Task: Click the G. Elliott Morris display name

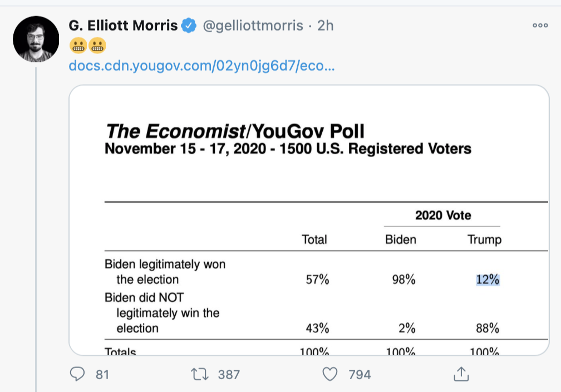Action: (x=123, y=26)
